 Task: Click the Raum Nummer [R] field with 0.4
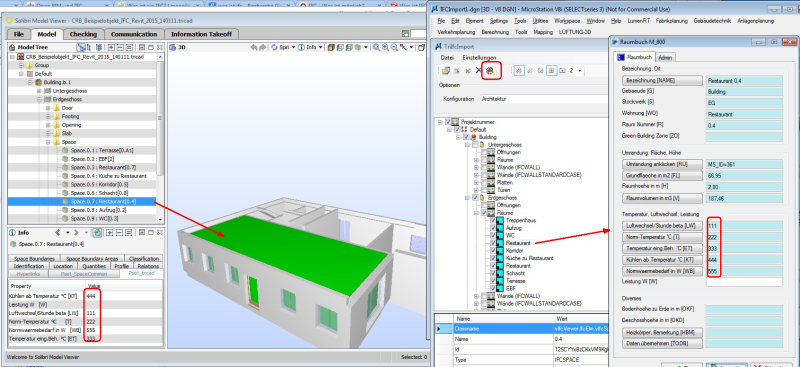coord(744,125)
